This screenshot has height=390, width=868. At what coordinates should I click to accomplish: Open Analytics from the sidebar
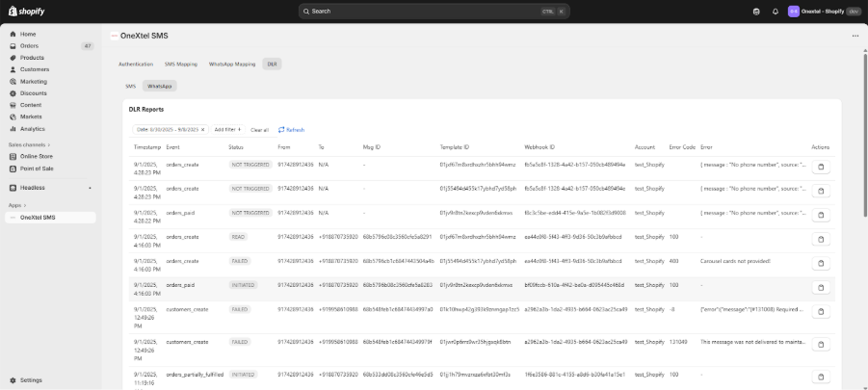32,128
